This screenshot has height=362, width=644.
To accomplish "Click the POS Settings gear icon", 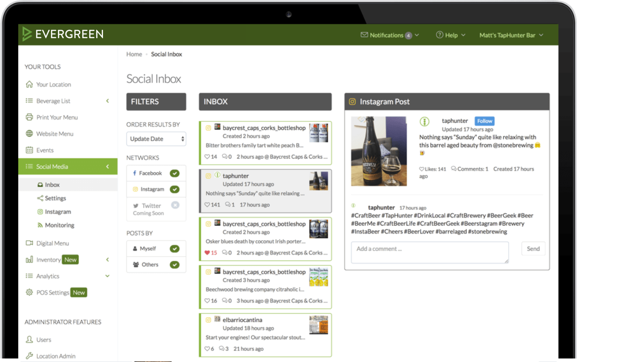I will pyautogui.click(x=30, y=292).
